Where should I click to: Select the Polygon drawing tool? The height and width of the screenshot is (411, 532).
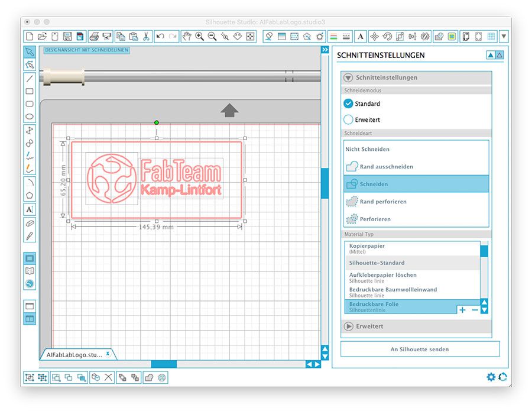[x=30, y=196]
